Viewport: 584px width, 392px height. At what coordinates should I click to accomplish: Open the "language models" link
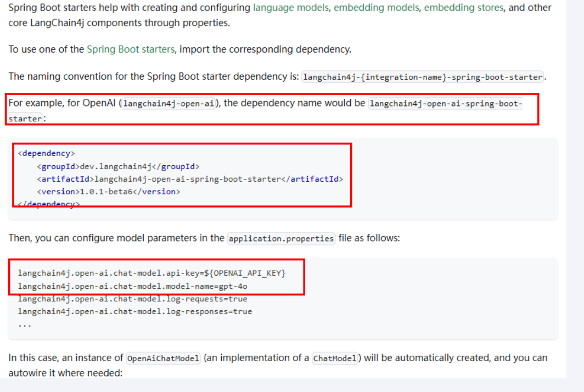pyautogui.click(x=290, y=8)
